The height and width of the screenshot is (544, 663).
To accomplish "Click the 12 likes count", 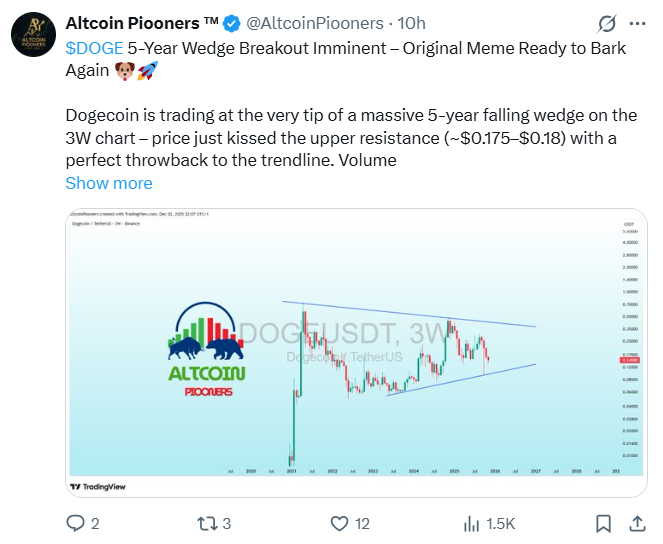I will coord(362,523).
